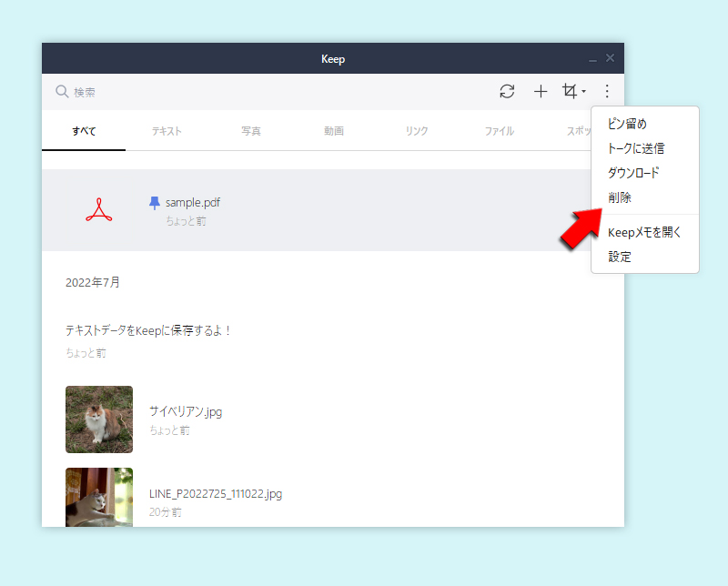Click the red PDF icon for sample.pdf
Viewport: 728px width, 586px height.
coord(98,207)
